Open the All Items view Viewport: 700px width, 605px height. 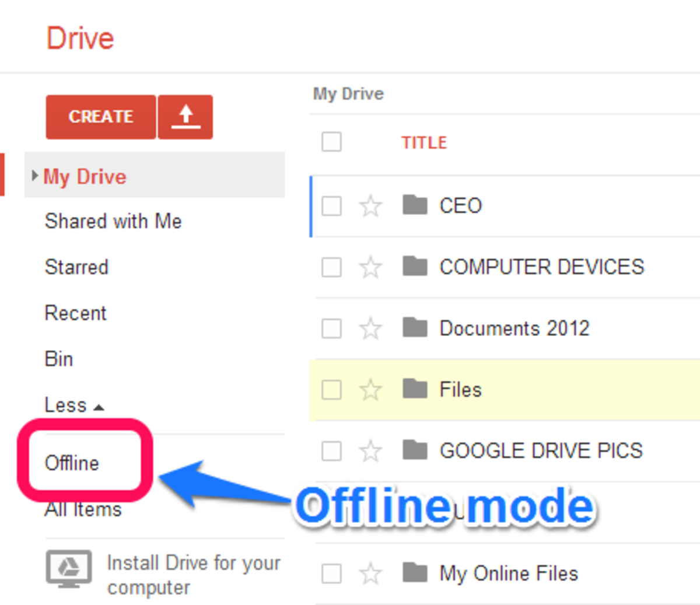[83, 509]
